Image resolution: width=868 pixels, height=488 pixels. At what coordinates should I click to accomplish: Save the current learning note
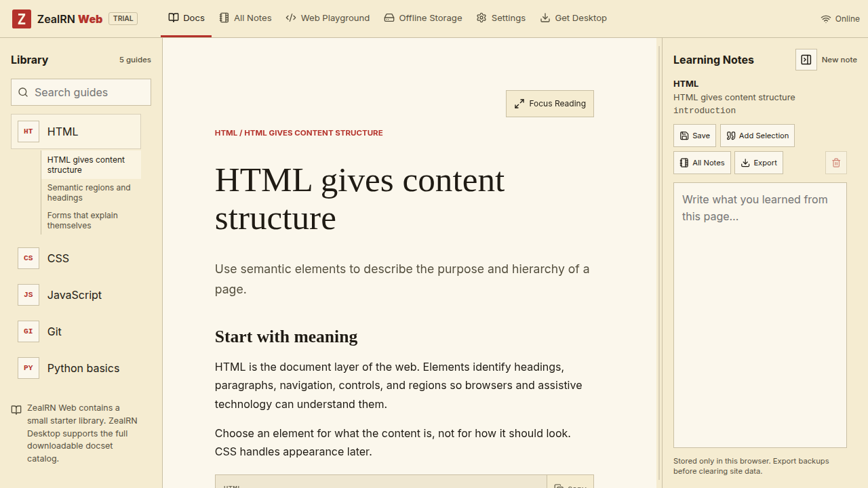point(694,136)
